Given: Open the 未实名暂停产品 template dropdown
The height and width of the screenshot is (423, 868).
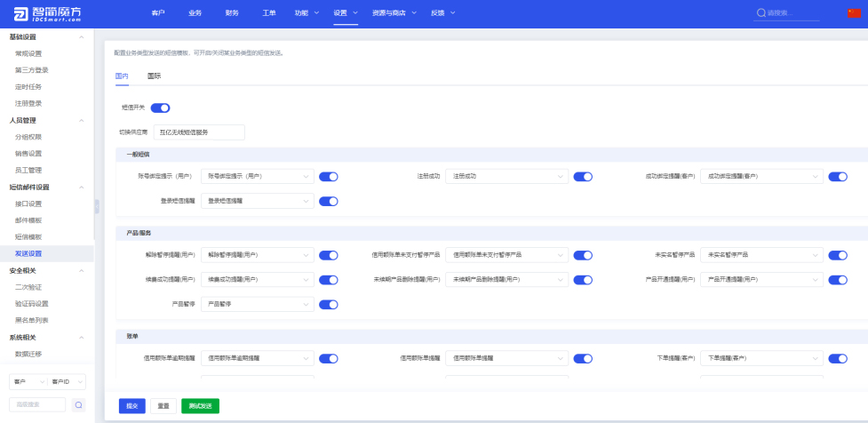Looking at the screenshot, I should point(761,255).
